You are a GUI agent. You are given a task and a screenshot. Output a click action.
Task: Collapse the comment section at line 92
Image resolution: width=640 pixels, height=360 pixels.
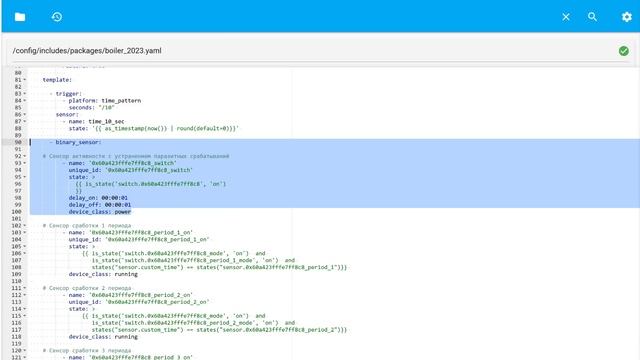point(24,156)
